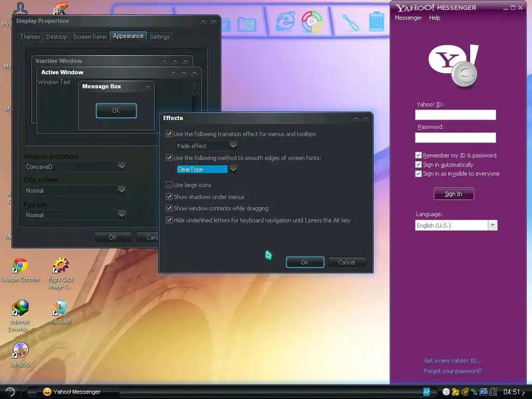This screenshot has height=399, width=532.
Task: Open the Fade effect dropdown
Action: 233,146
